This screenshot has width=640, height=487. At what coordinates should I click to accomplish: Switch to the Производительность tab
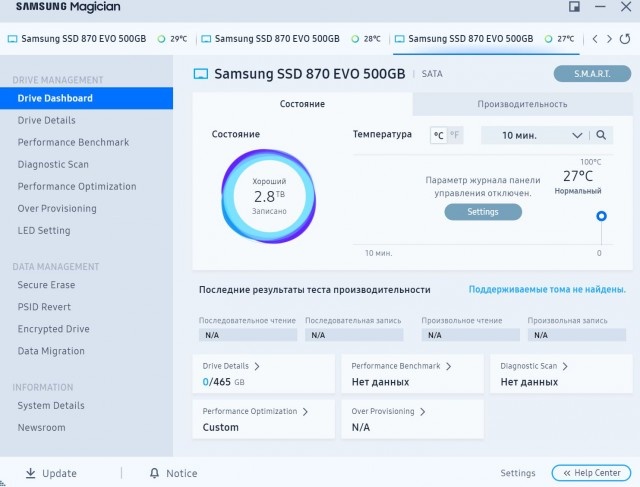tap(522, 104)
